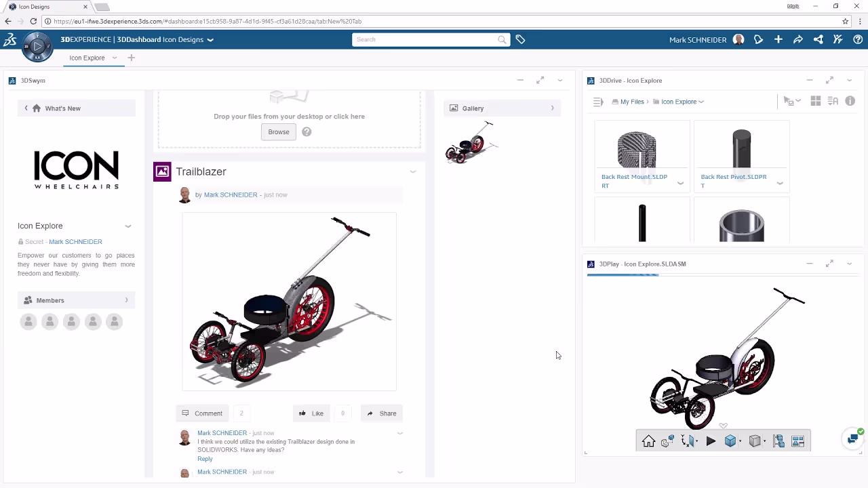Viewport: 868px width, 488px height.
Task: Toggle the 3DDrive side panel list icon
Action: coord(598,102)
